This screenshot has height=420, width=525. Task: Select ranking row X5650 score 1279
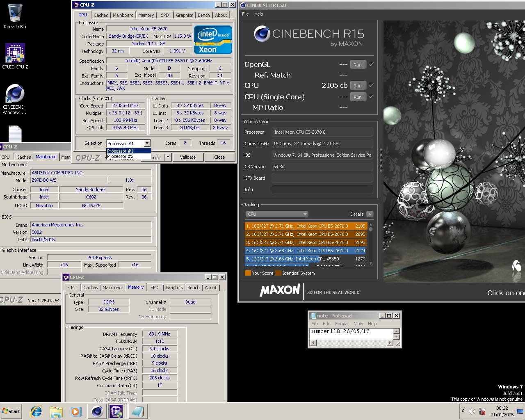pos(306,259)
